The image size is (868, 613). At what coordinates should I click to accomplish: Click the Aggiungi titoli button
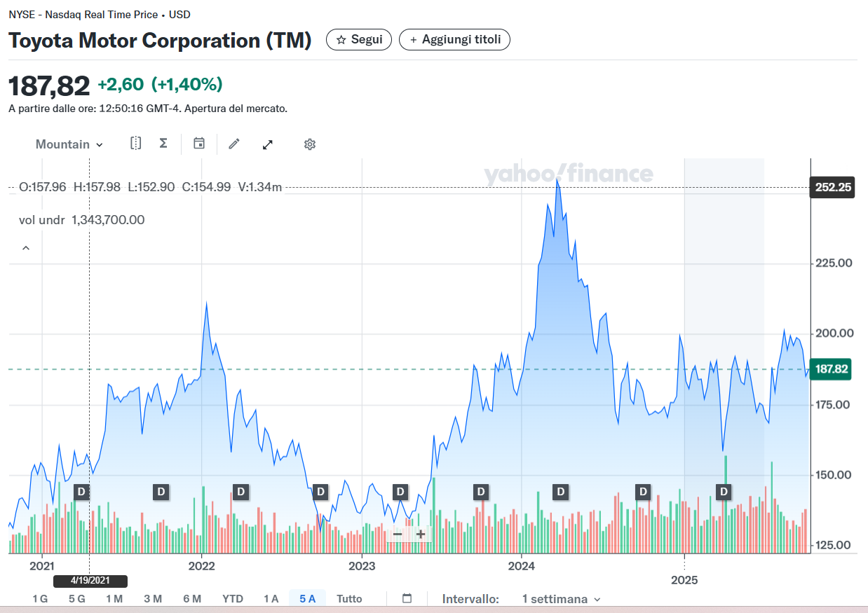click(454, 40)
